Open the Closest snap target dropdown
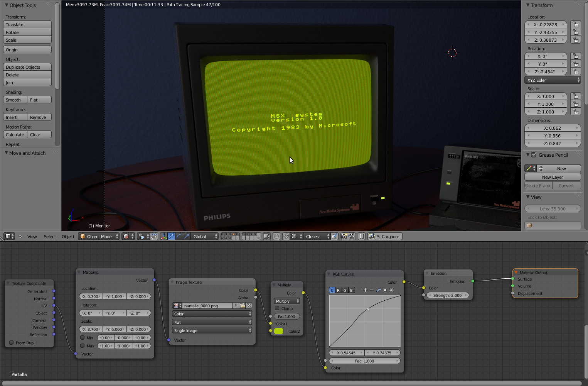Screen dimensions: 588x386 (x=317, y=236)
